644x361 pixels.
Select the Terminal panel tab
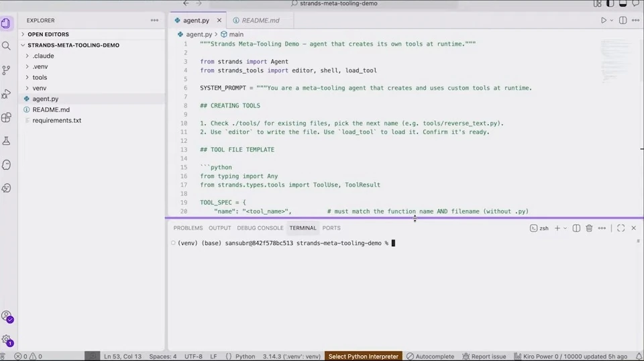click(303, 228)
